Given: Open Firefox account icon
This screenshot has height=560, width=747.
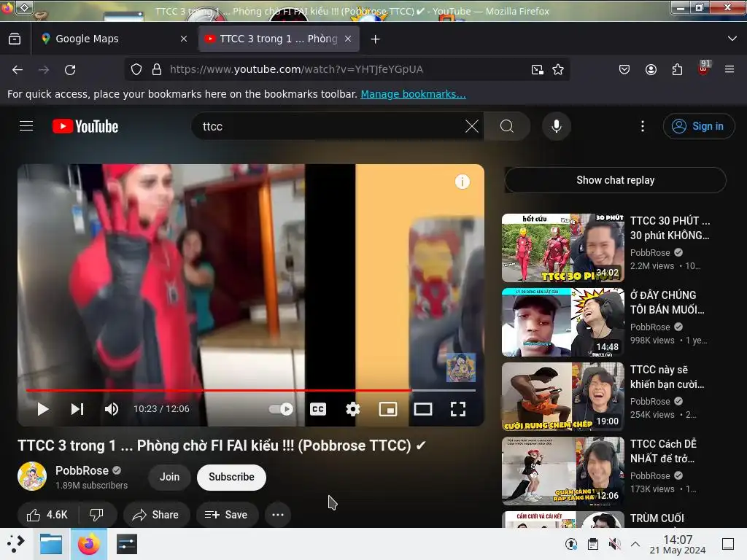Looking at the screenshot, I should (x=651, y=69).
